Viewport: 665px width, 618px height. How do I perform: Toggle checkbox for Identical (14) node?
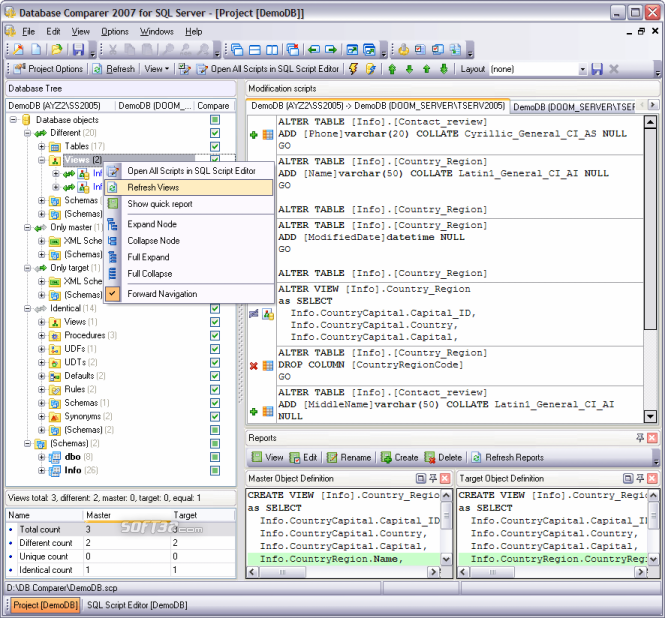click(x=215, y=309)
